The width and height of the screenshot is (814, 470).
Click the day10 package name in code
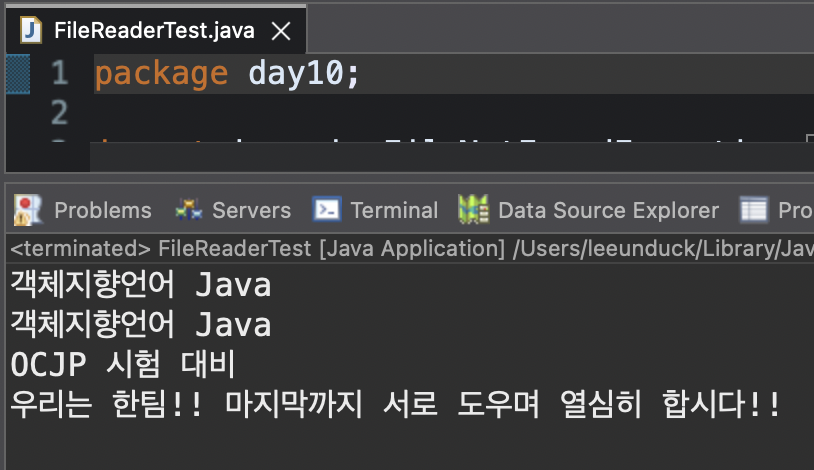point(296,73)
